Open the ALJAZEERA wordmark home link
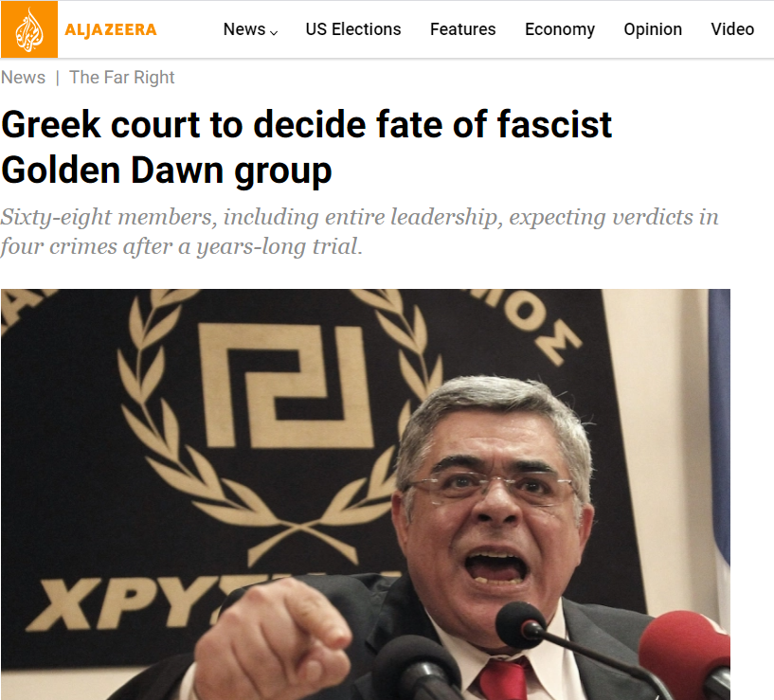Viewport: 774px width, 700px height. pyautogui.click(x=111, y=29)
